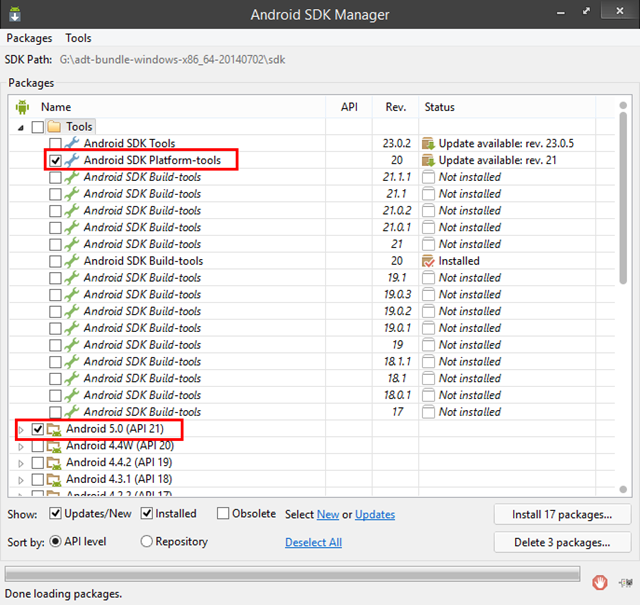Click the SDK Manager app icon in title bar
This screenshot has width=640, height=605.
(15, 14)
